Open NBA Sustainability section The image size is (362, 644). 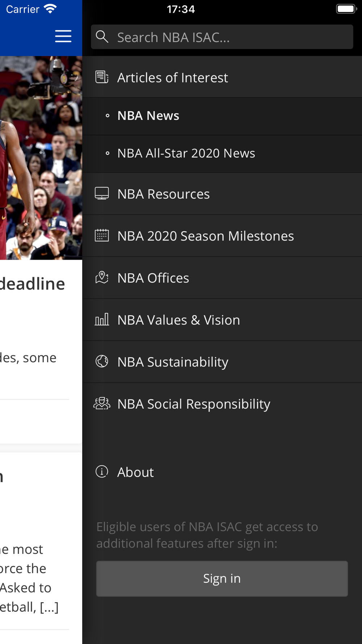pyautogui.click(x=222, y=362)
